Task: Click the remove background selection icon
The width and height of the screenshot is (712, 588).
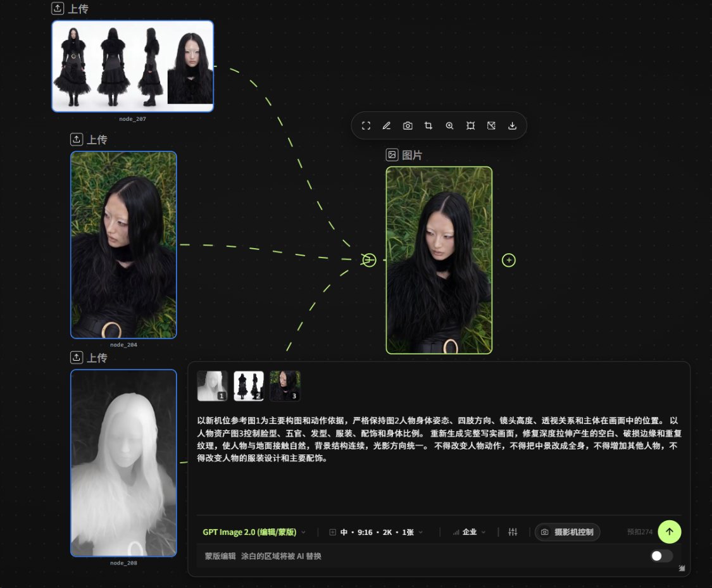Action: click(x=491, y=126)
